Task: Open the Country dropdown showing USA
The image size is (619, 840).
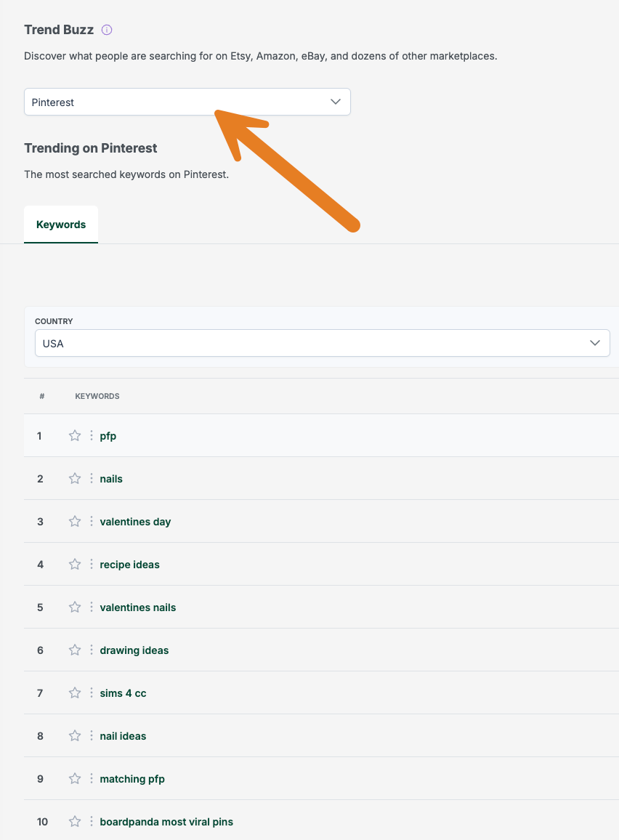Action: tap(322, 342)
